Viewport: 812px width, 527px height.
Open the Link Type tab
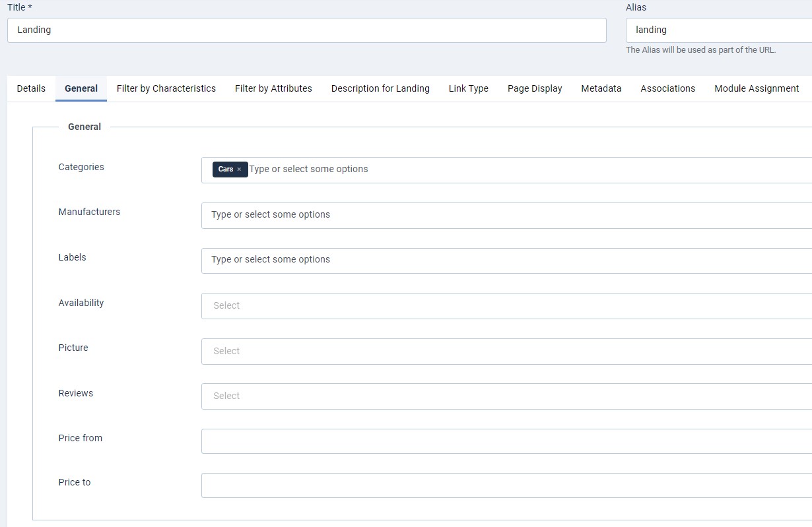[x=469, y=88]
